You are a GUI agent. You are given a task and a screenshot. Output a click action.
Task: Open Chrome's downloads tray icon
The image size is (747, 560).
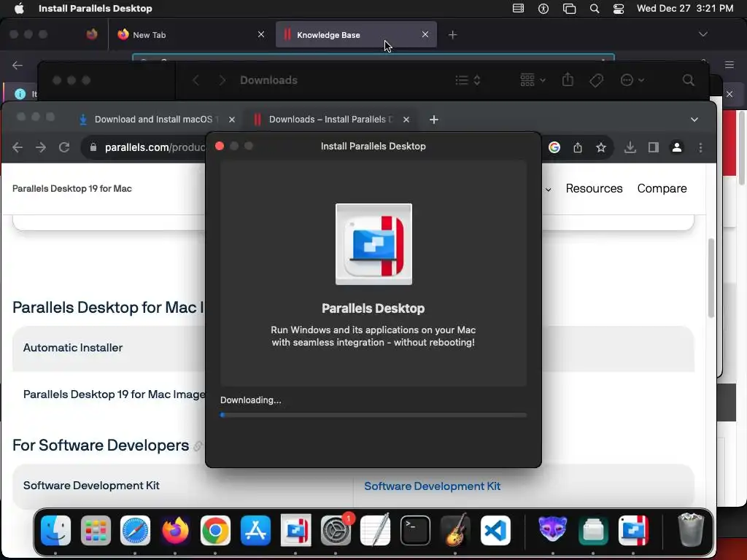click(x=630, y=147)
